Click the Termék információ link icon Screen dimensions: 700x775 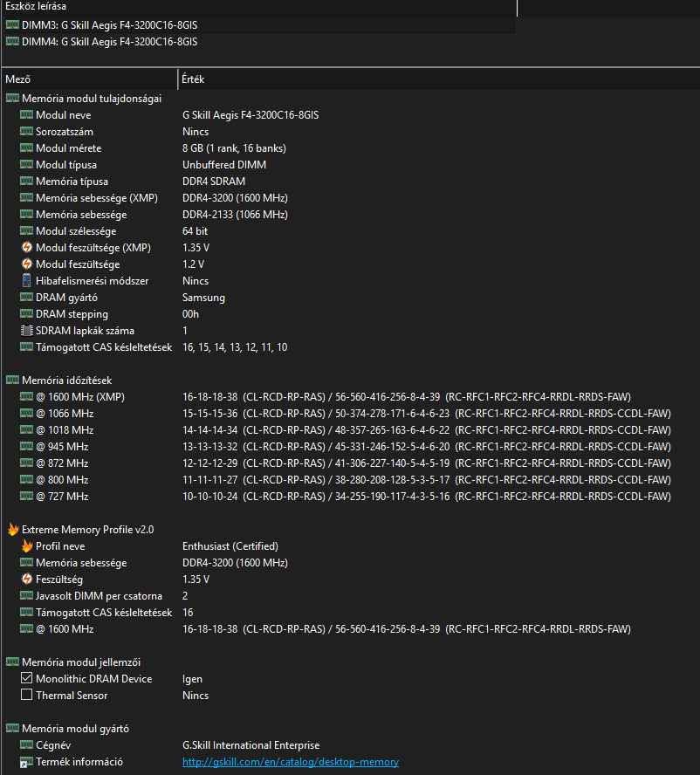(27, 762)
